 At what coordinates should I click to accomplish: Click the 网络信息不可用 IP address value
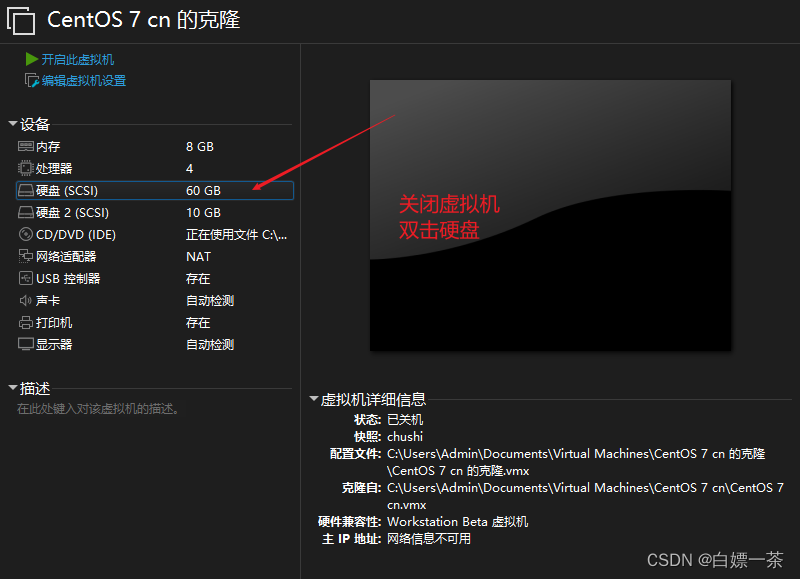coord(429,539)
